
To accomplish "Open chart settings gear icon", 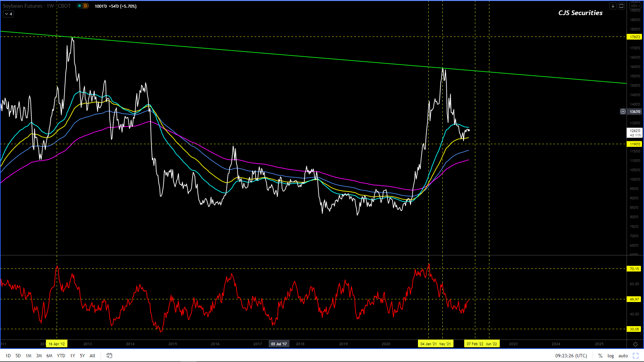I will click(x=635, y=344).
